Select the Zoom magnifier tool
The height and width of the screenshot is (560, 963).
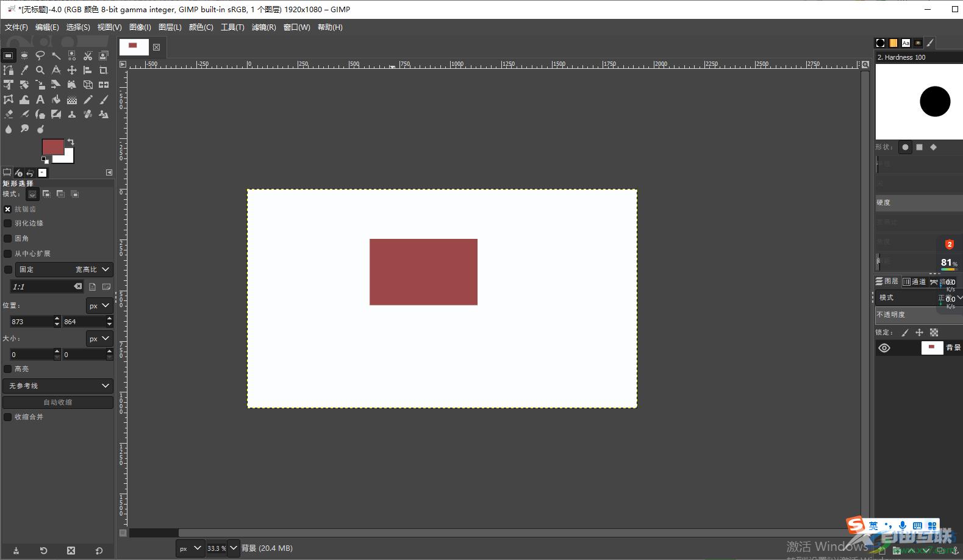[40, 70]
